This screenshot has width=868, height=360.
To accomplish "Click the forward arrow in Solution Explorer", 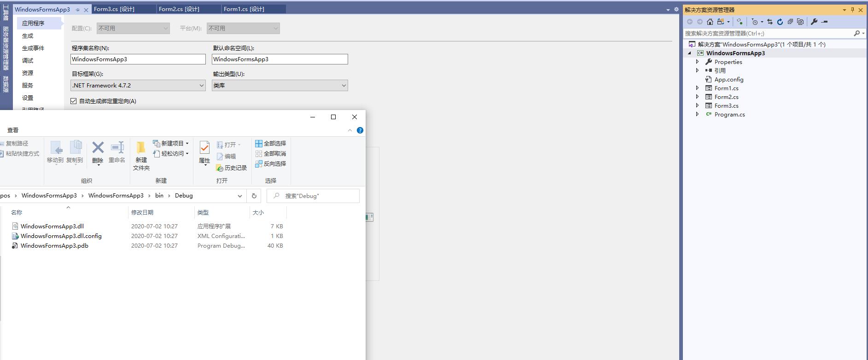I will (x=700, y=22).
